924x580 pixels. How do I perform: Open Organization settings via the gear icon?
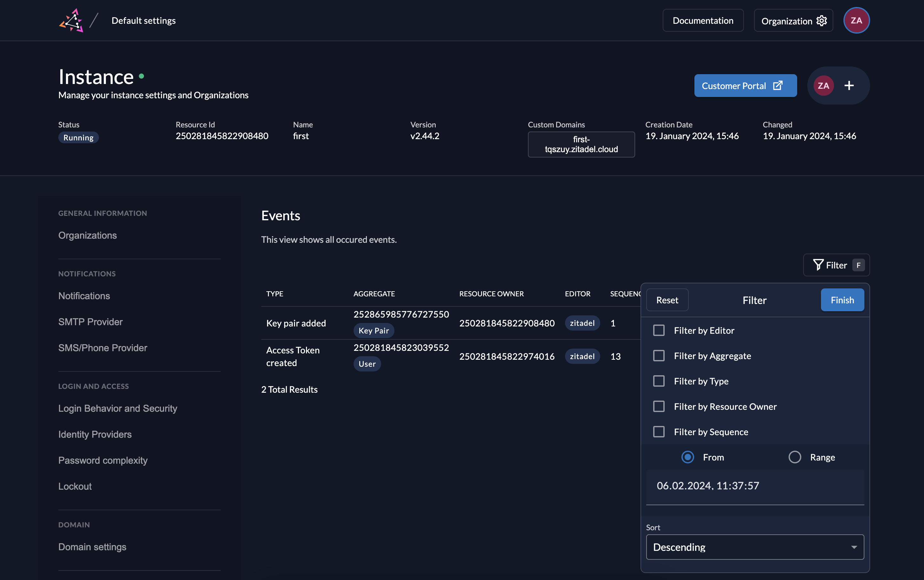[822, 21]
